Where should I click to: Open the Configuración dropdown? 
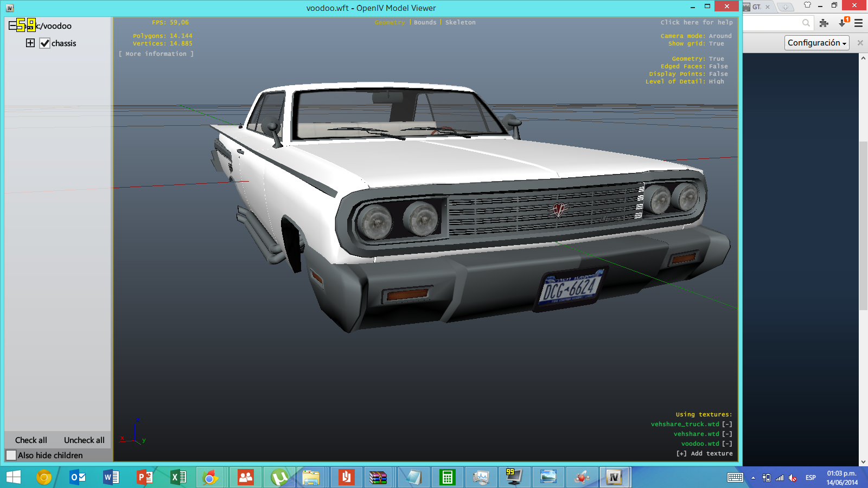(817, 43)
